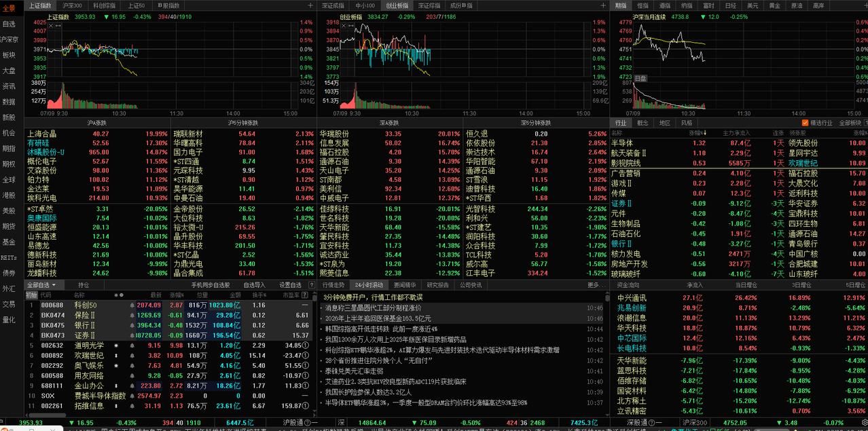Select the 深证成指 tab
This screenshot has width=868, height=431.
point(333,5)
